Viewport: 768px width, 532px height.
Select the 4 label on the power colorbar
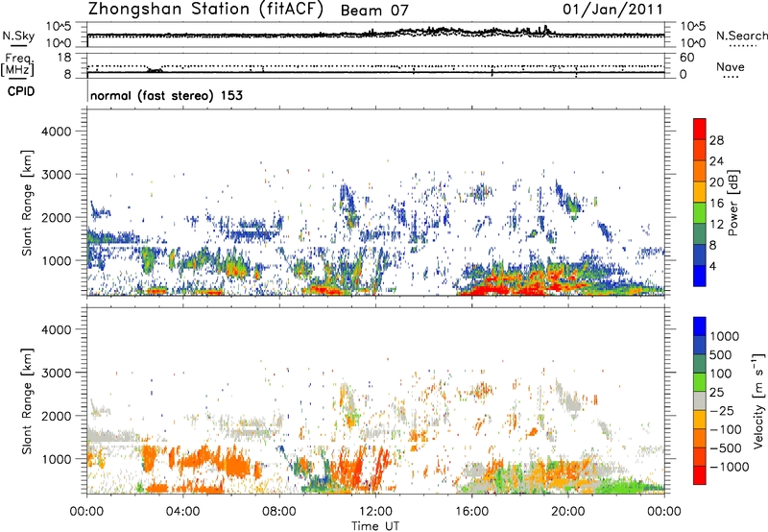(713, 266)
